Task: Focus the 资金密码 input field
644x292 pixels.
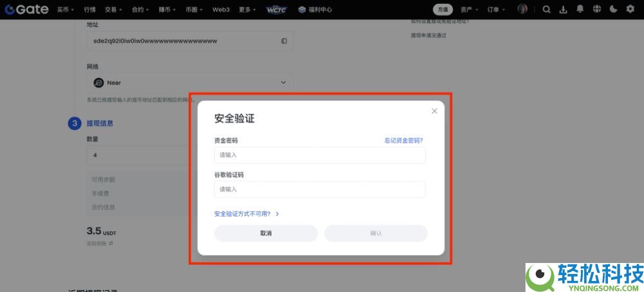Action: pyautogui.click(x=320, y=155)
